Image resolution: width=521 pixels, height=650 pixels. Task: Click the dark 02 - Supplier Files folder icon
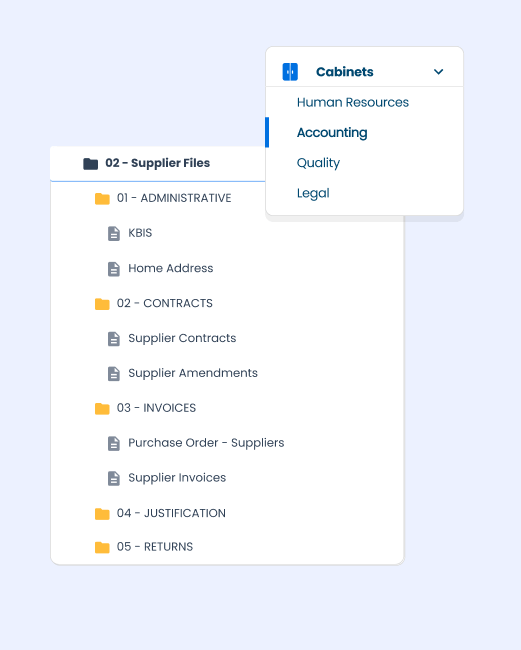tap(90, 164)
